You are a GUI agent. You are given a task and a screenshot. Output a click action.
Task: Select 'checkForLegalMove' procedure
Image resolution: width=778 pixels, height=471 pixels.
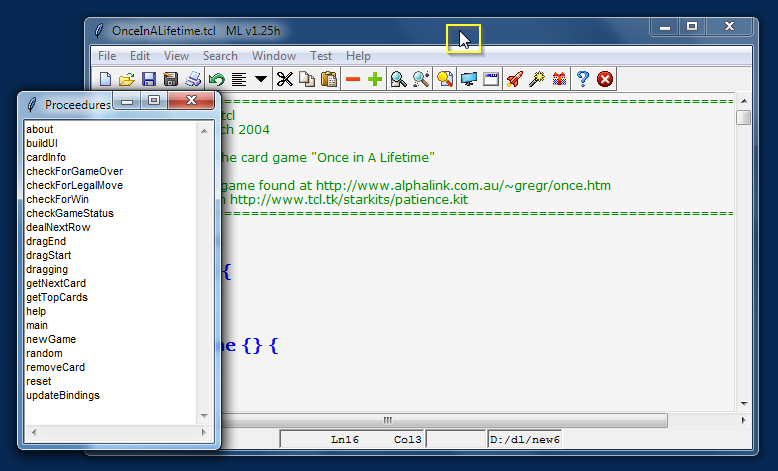tap(74, 186)
